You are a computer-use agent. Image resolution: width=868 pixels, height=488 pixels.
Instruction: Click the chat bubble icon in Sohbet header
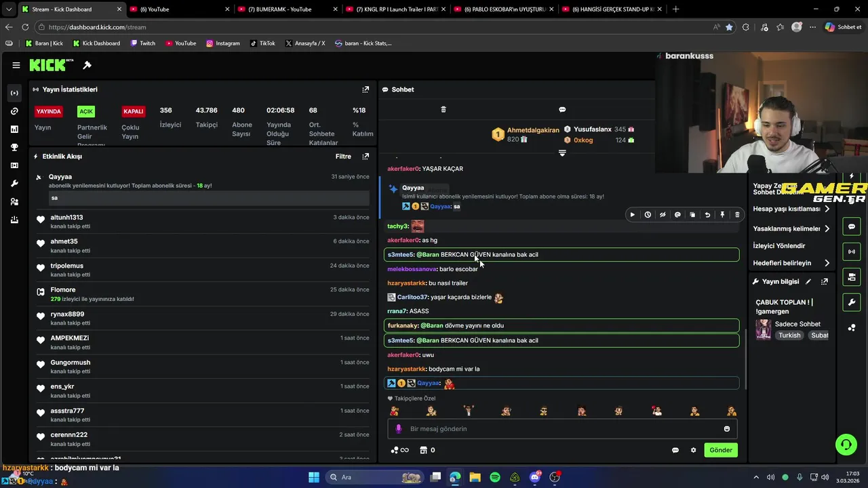562,109
